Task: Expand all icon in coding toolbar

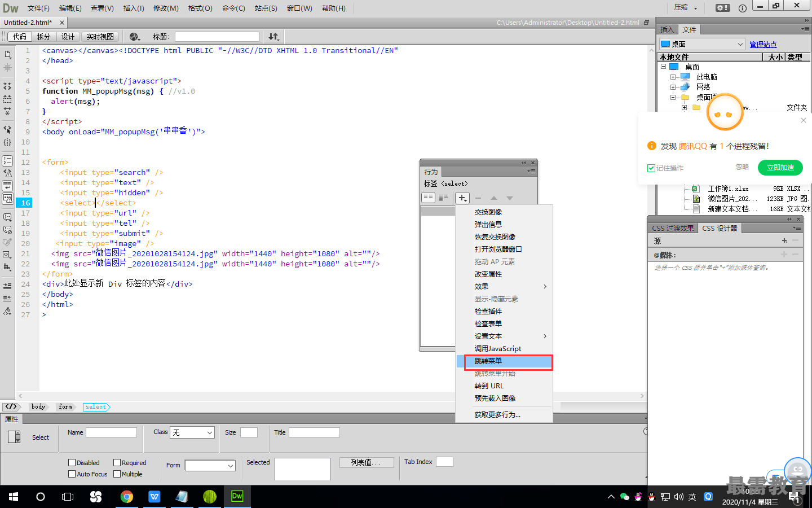Action: 7,111
